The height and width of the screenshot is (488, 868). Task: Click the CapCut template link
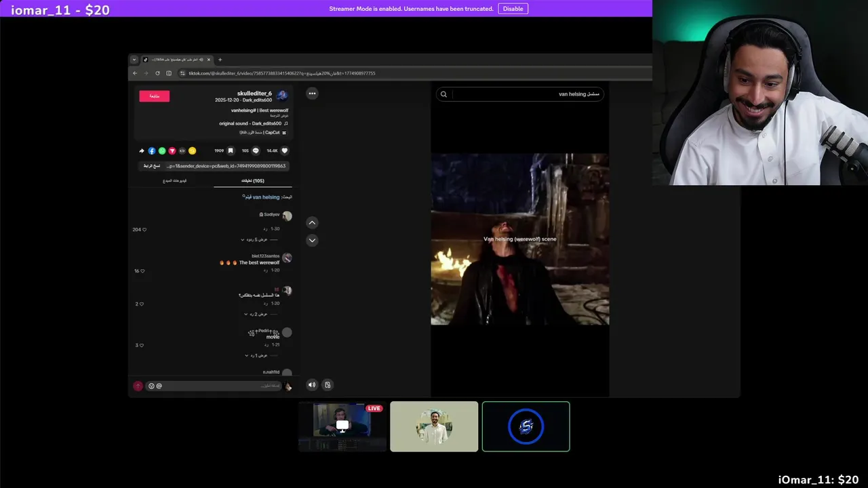click(x=263, y=133)
